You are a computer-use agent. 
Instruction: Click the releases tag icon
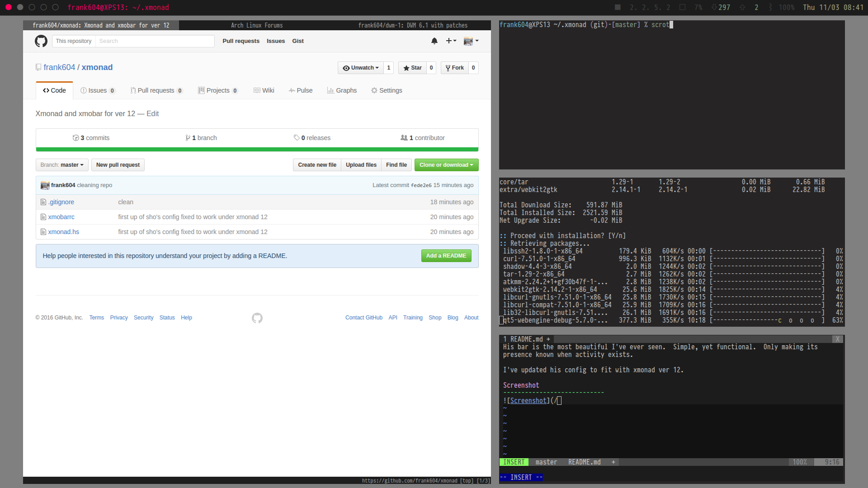click(297, 138)
